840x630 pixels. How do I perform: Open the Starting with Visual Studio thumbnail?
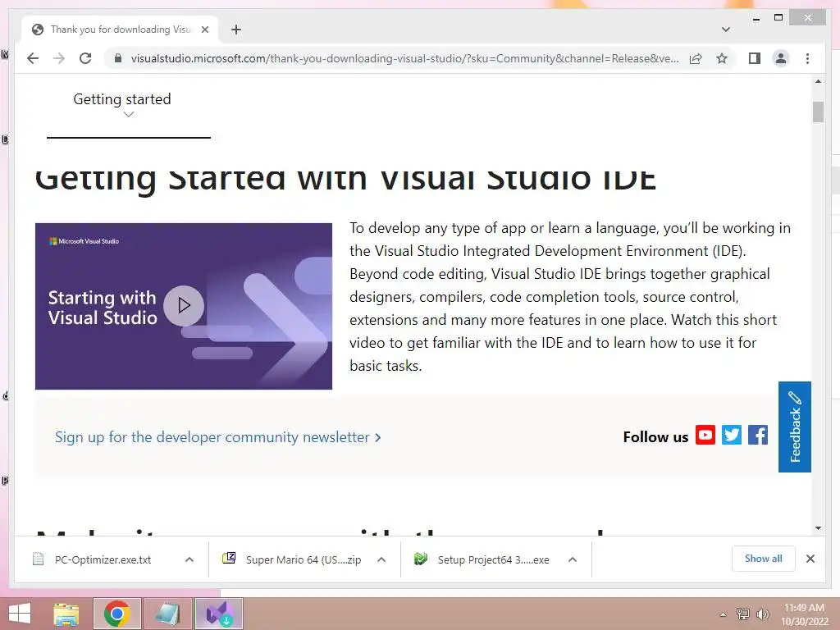tap(184, 307)
